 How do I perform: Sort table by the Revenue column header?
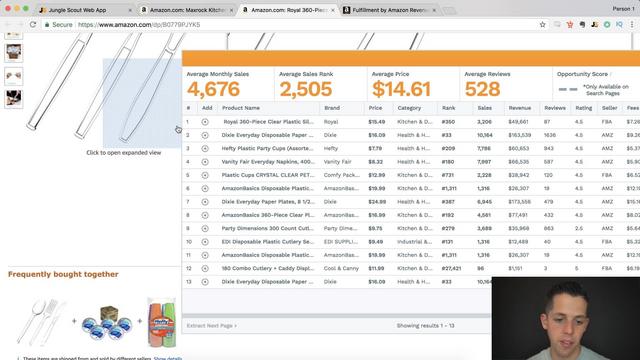click(x=520, y=108)
